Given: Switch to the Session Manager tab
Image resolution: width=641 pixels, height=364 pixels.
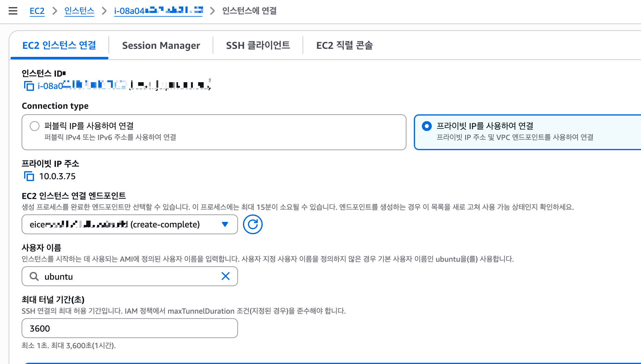Looking at the screenshot, I should 161,45.
